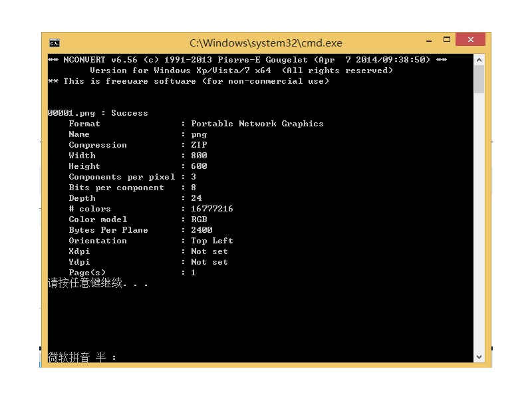Click the "00001.png : Success" line
The width and height of the screenshot is (532, 399).
(x=98, y=113)
